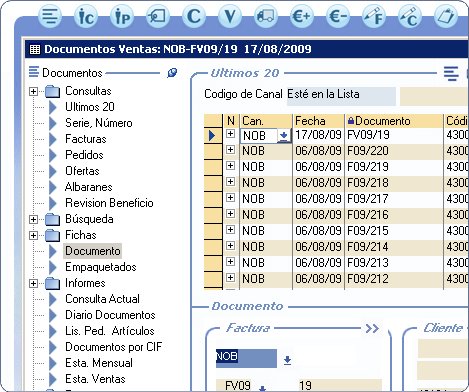Click the blue arrow icon beside Albaranes
The image size is (469, 392).
[x=53, y=187]
